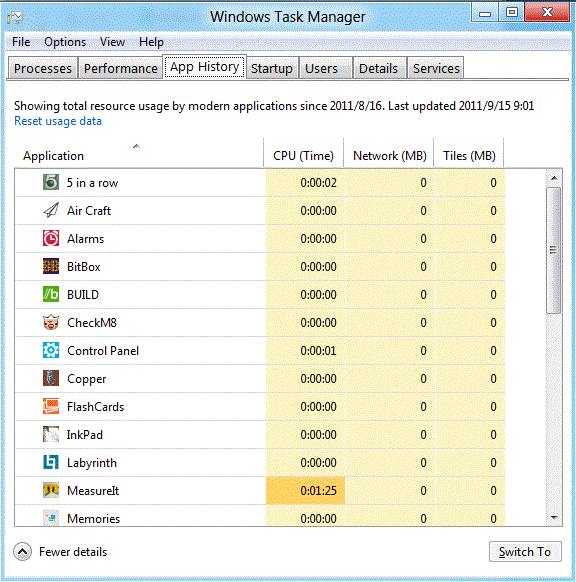Click the Reset usage data link
Viewport: 576px width, 582px height.
pyautogui.click(x=58, y=121)
